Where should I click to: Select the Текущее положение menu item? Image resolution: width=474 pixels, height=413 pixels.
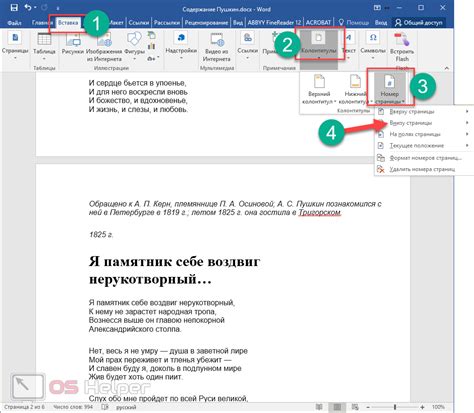click(x=423, y=146)
